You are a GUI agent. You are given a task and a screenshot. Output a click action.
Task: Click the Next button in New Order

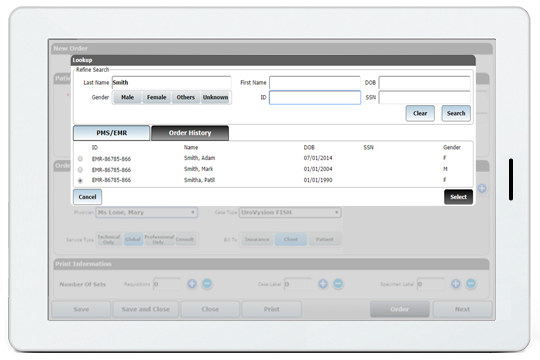[x=462, y=309]
